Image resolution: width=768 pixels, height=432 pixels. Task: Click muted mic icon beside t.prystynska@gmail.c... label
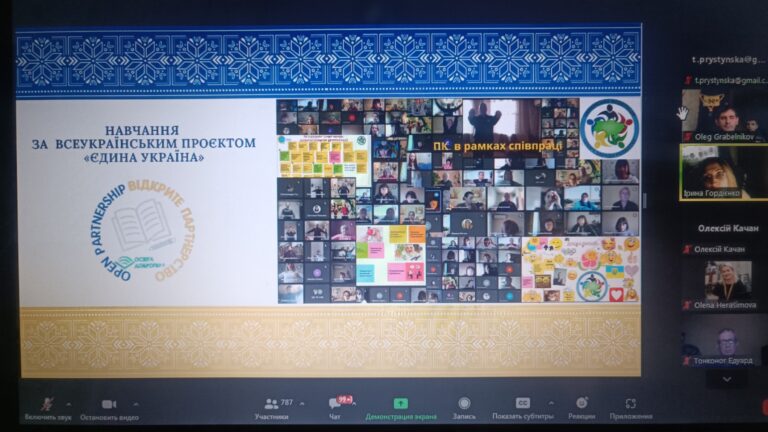point(688,80)
